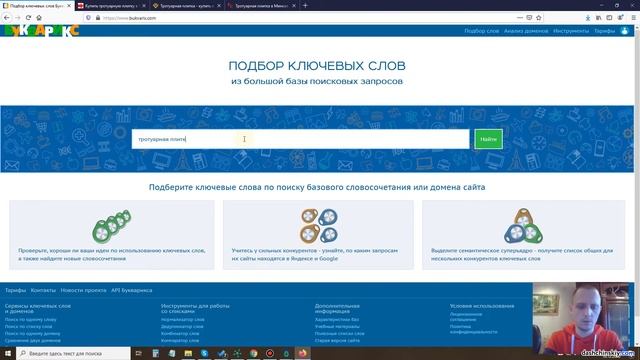Open footer link 'Комбинатор слов'
The width and height of the screenshot is (640, 360).
coord(180,333)
